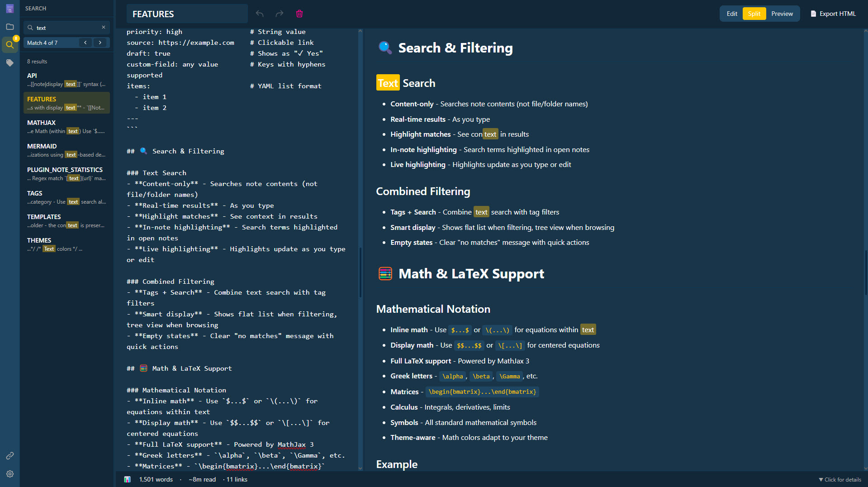Open the FEATURES search result

[x=66, y=103]
